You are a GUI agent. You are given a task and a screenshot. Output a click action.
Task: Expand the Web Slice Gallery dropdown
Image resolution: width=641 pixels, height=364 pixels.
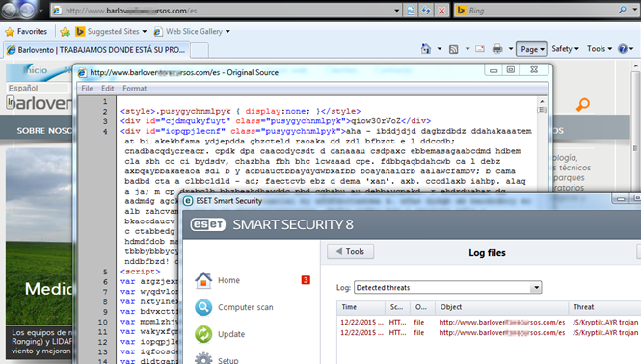pos(227,32)
